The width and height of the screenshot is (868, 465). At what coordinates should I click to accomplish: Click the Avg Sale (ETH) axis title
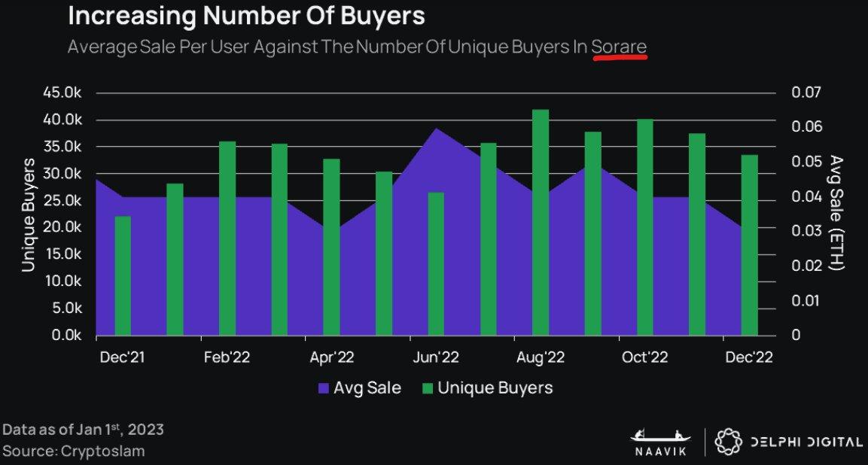(835, 213)
